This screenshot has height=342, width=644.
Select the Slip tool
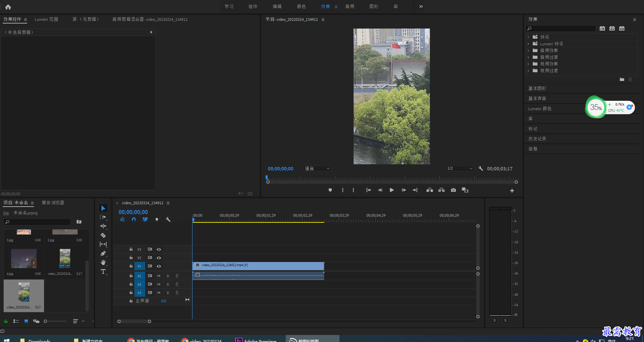pos(103,244)
